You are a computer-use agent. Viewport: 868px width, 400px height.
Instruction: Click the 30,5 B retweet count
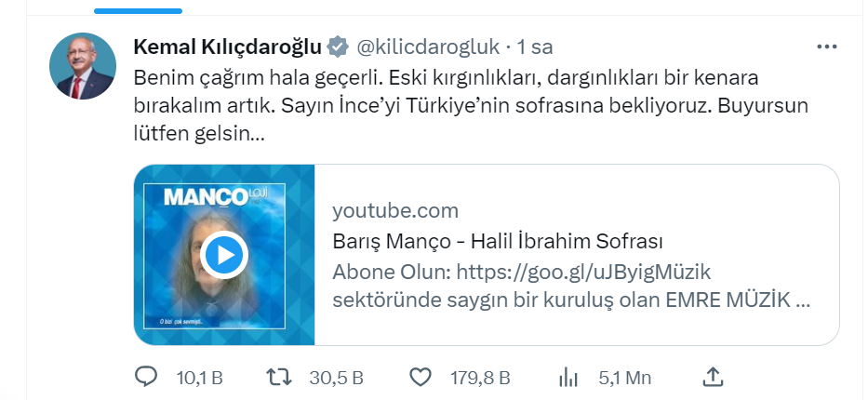coord(336,378)
